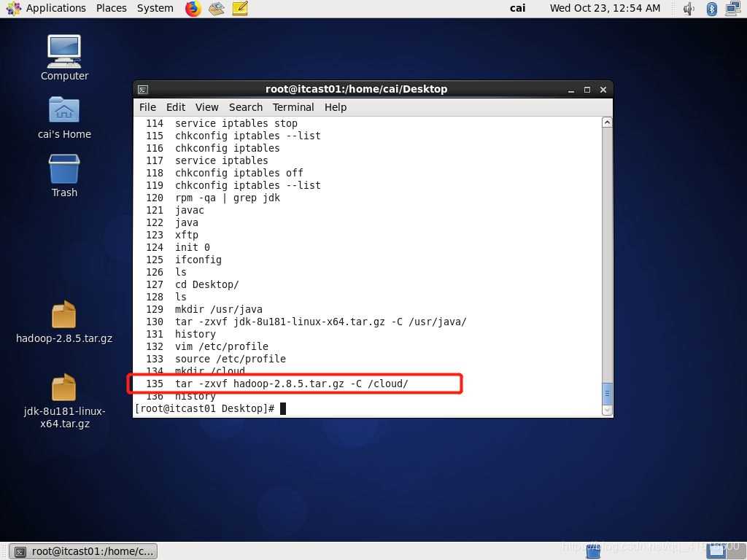Open the Places menu
Viewport: 747px width, 560px height.
click(111, 8)
